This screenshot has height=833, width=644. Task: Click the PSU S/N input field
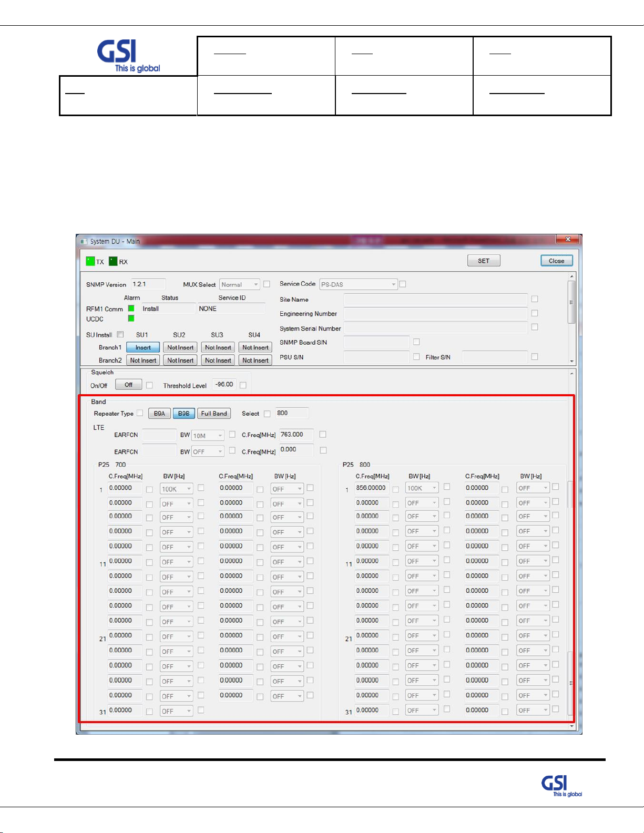(376, 357)
